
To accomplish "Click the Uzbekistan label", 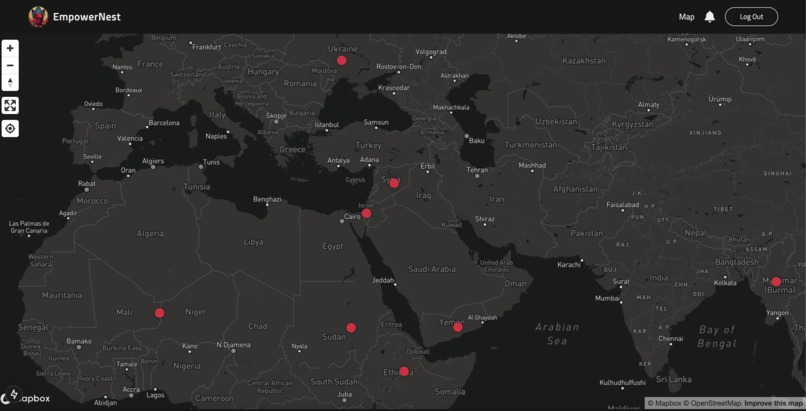I will click(556, 122).
